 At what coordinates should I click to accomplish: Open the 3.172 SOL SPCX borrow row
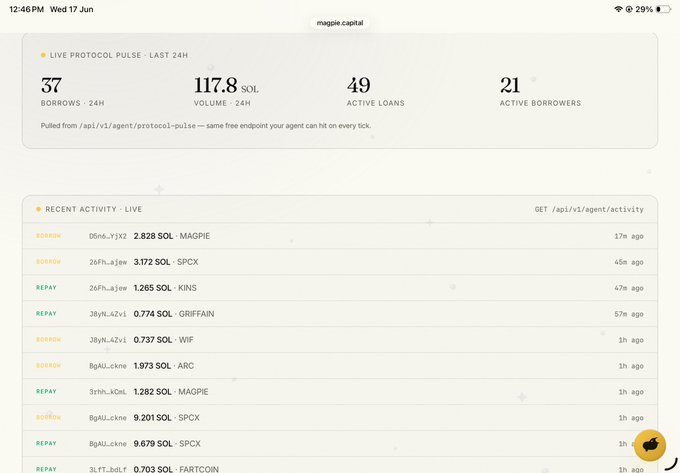[340, 262]
